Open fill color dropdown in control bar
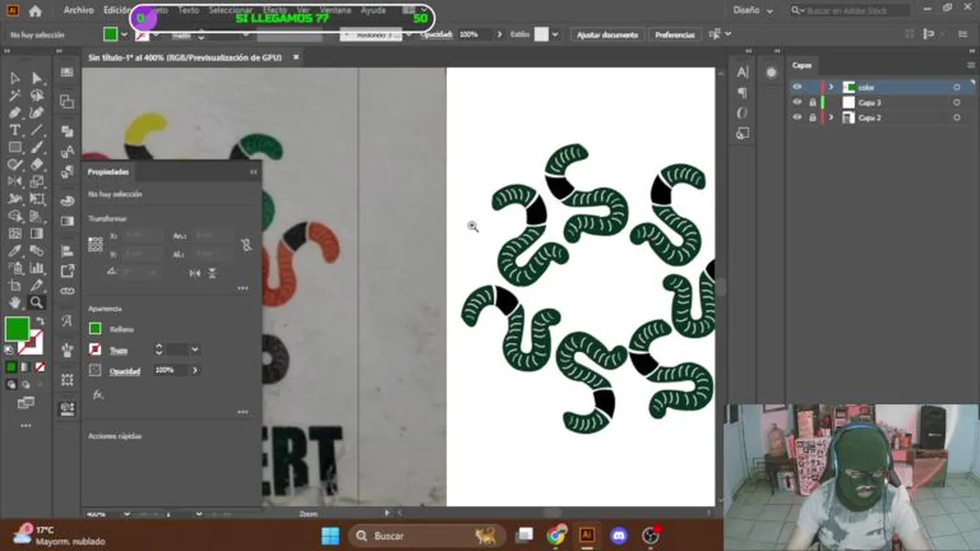 tap(125, 34)
